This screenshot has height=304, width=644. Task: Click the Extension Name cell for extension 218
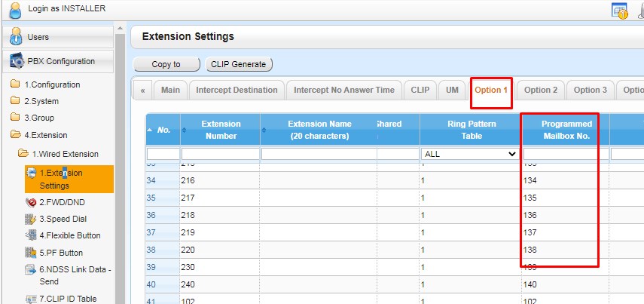[319, 215]
